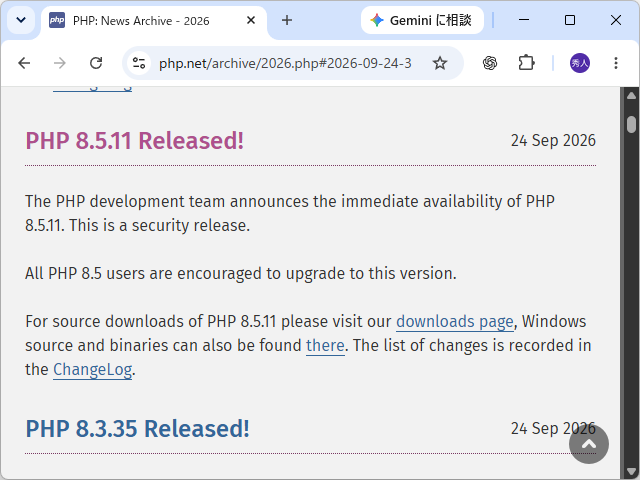Click the Gemini に相談 button
The height and width of the screenshot is (480, 640).
422,20
